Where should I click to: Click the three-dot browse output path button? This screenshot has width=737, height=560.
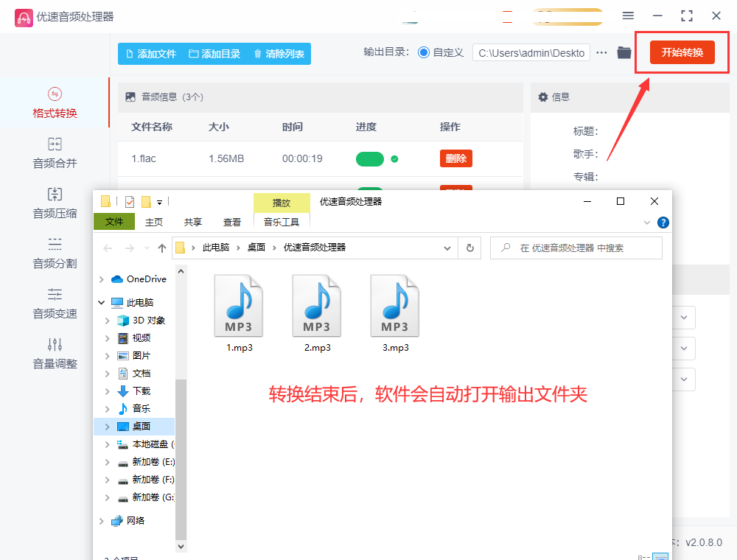[601, 52]
